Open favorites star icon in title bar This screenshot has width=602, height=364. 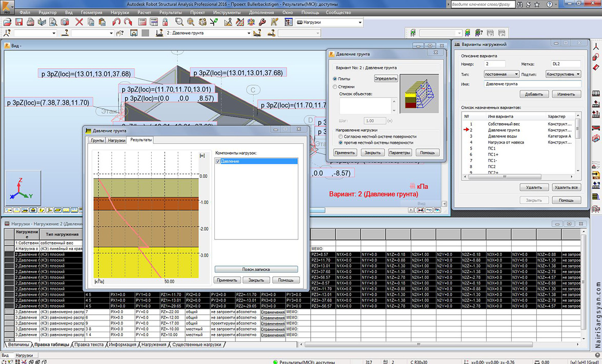(x=537, y=5)
